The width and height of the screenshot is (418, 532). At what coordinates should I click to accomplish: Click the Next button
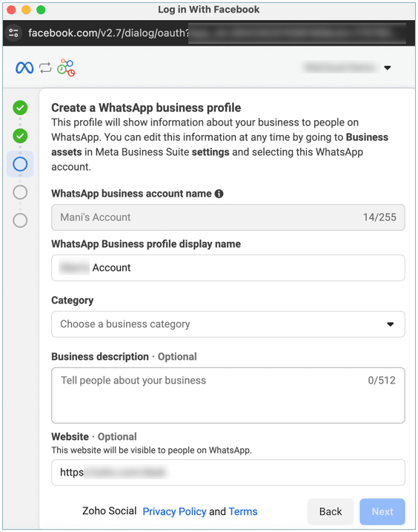coord(382,511)
